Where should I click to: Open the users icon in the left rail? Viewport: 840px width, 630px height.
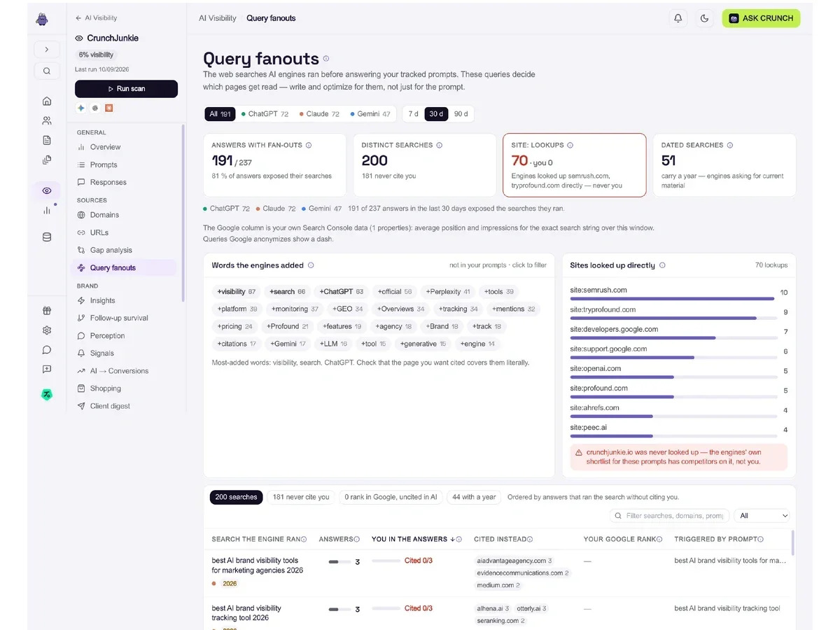[x=47, y=120]
